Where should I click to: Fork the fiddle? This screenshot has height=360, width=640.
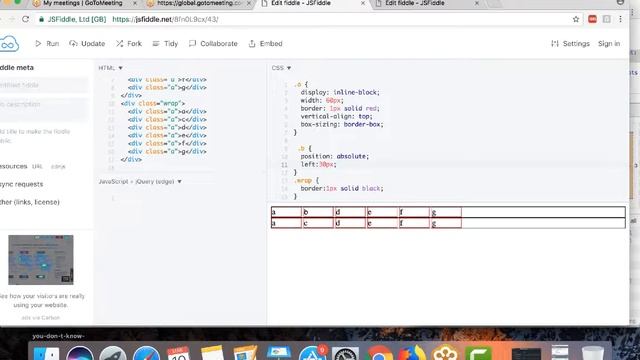click(129, 44)
